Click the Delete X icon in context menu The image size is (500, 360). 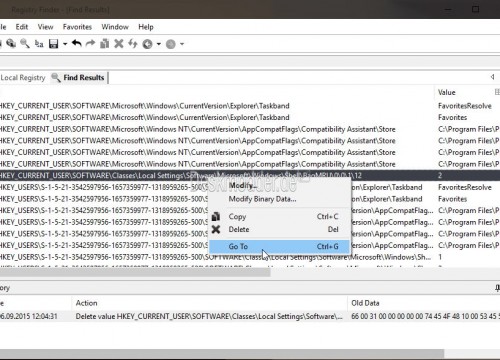[216, 229]
